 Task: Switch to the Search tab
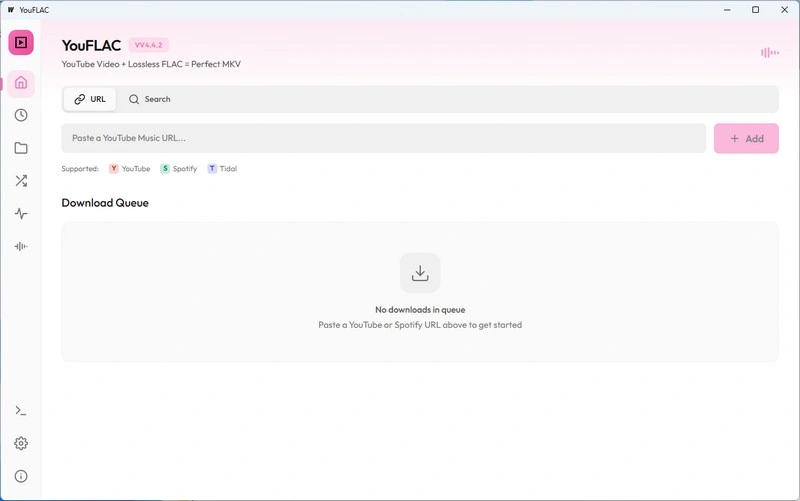point(149,99)
